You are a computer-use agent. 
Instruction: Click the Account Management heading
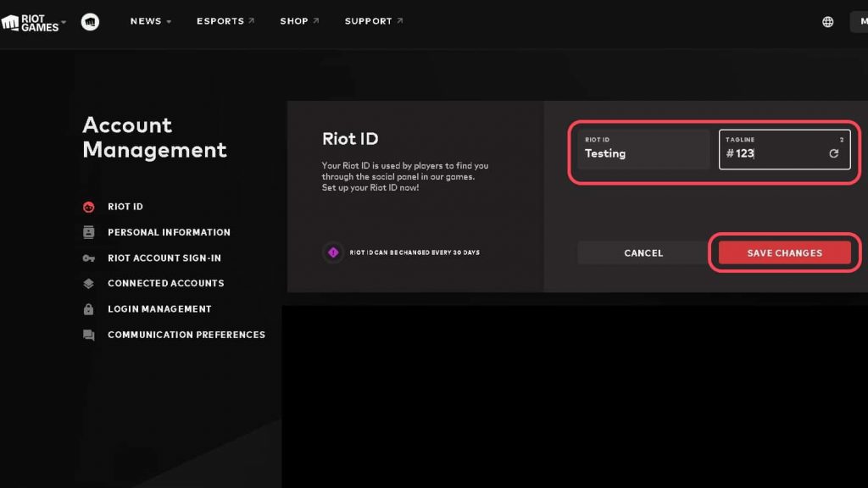(x=154, y=138)
